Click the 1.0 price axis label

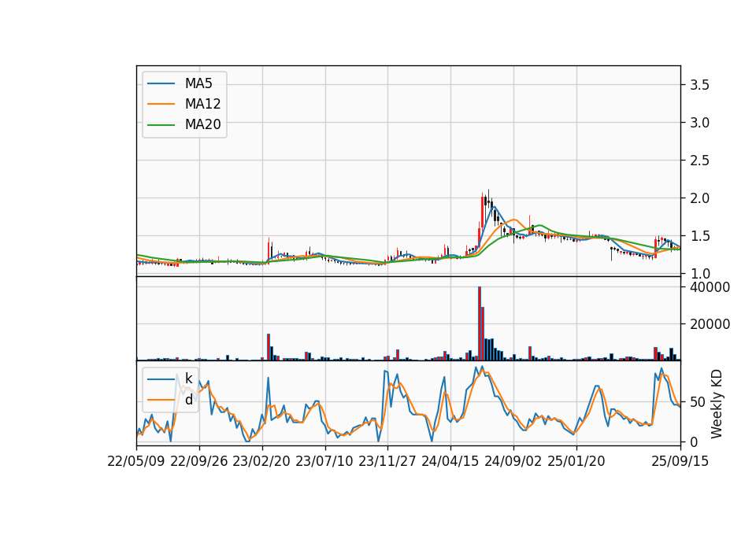(699, 274)
